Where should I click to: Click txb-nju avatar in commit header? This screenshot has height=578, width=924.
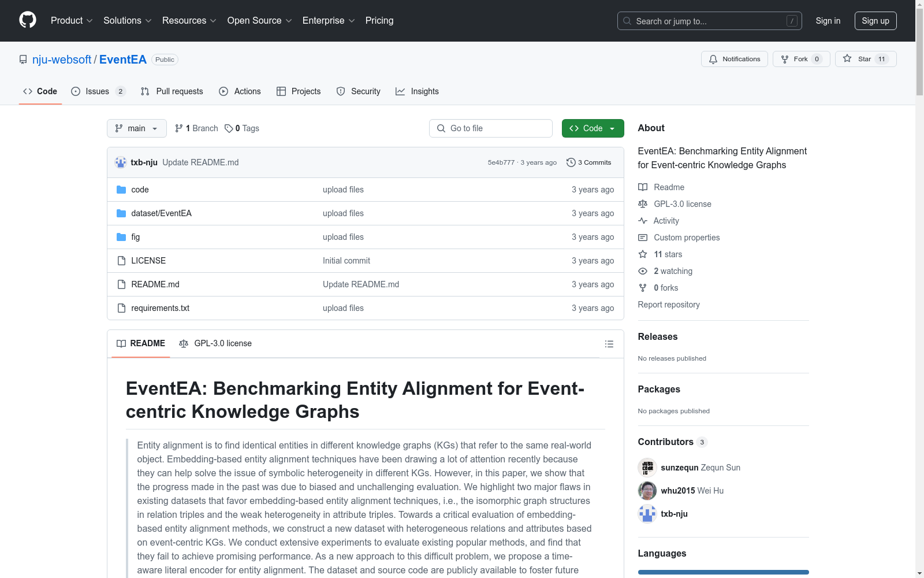tap(121, 162)
